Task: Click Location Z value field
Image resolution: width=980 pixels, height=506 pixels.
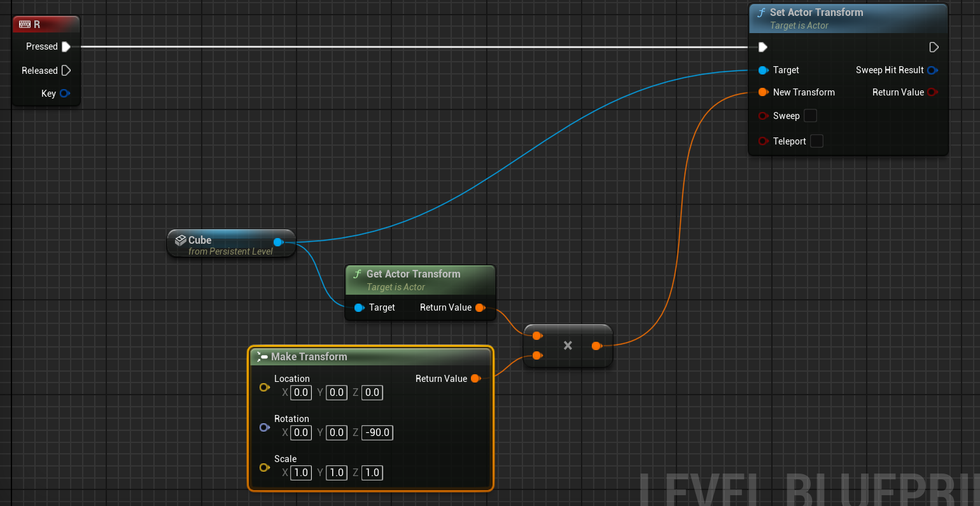Action: tap(372, 393)
